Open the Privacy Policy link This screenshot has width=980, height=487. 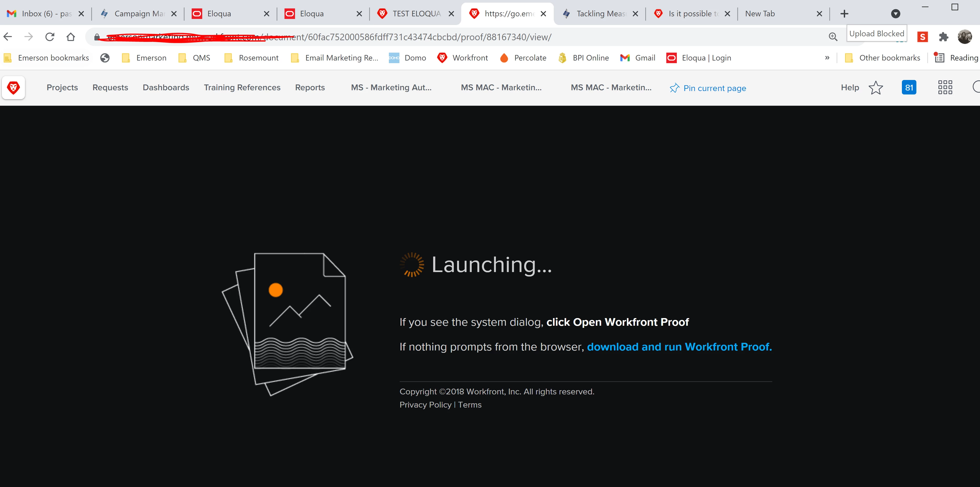(x=425, y=405)
